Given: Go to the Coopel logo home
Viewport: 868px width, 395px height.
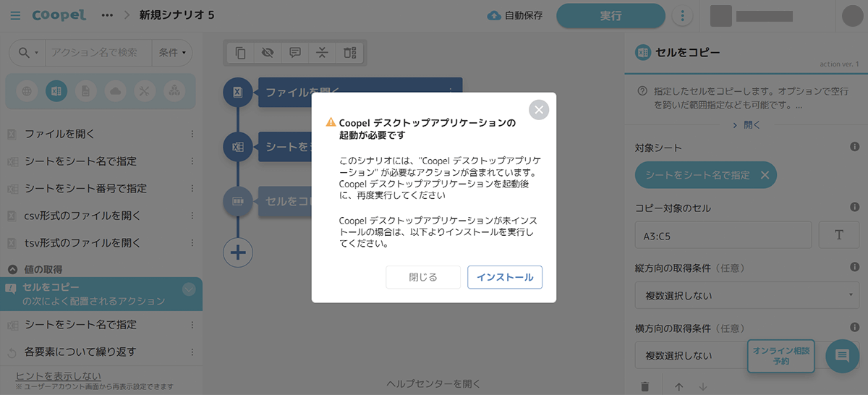Looking at the screenshot, I should 59,15.
